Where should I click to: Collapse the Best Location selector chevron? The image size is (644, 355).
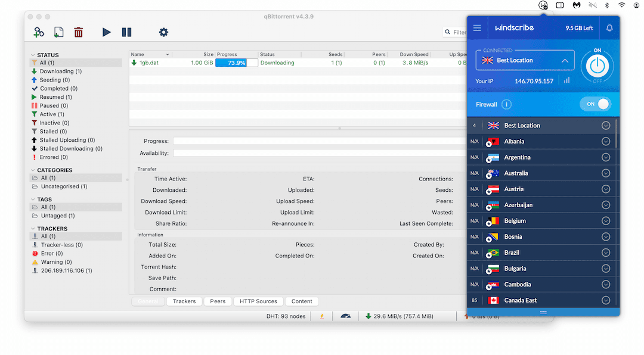[x=565, y=61]
